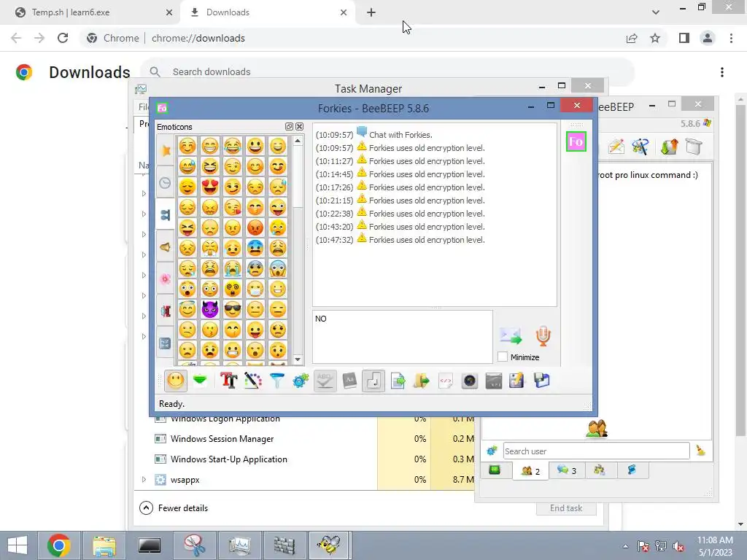Float the Emoticons dock panel
747x560 pixels.
(x=289, y=127)
